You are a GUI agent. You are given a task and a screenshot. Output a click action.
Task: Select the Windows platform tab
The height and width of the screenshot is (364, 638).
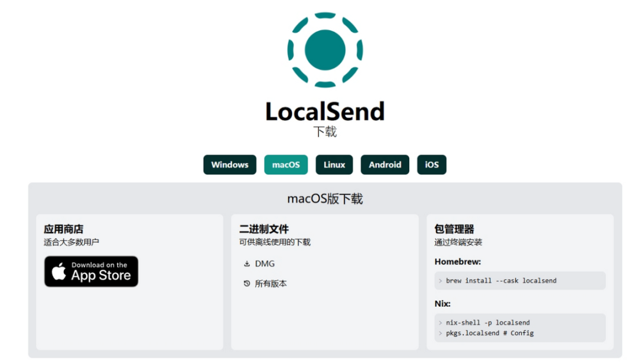coord(230,165)
